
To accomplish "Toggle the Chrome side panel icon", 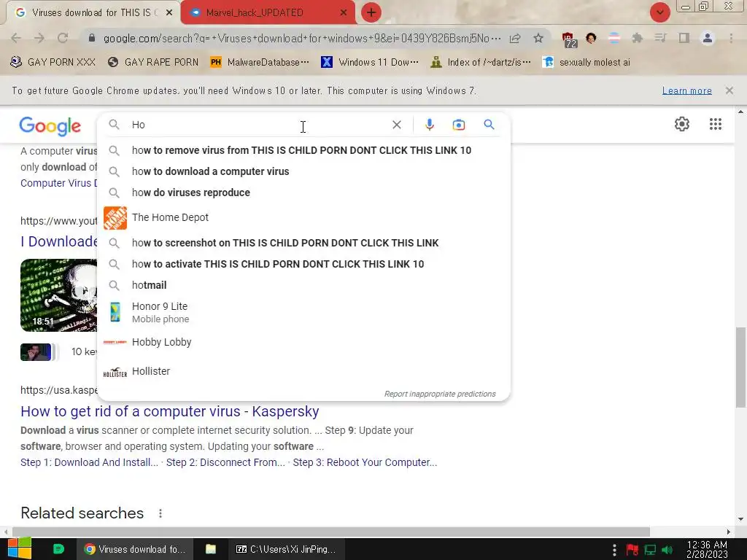I will pyautogui.click(x=684, y=38).
